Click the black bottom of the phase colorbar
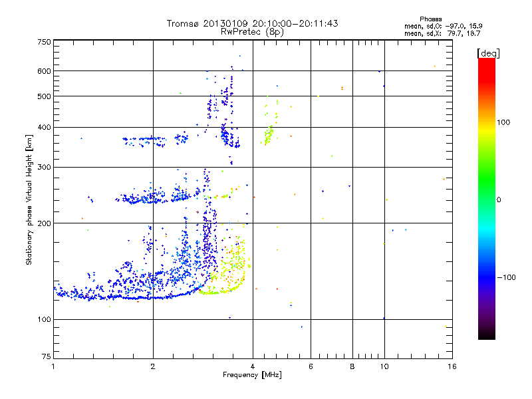The width and height of the screenshot is (532, 399). (487, 334)
